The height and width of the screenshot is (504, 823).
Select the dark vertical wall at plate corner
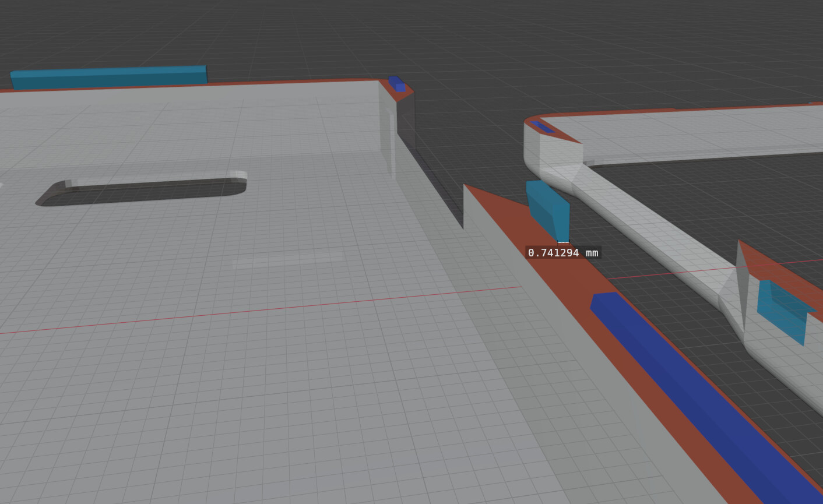tap(406, 119)
